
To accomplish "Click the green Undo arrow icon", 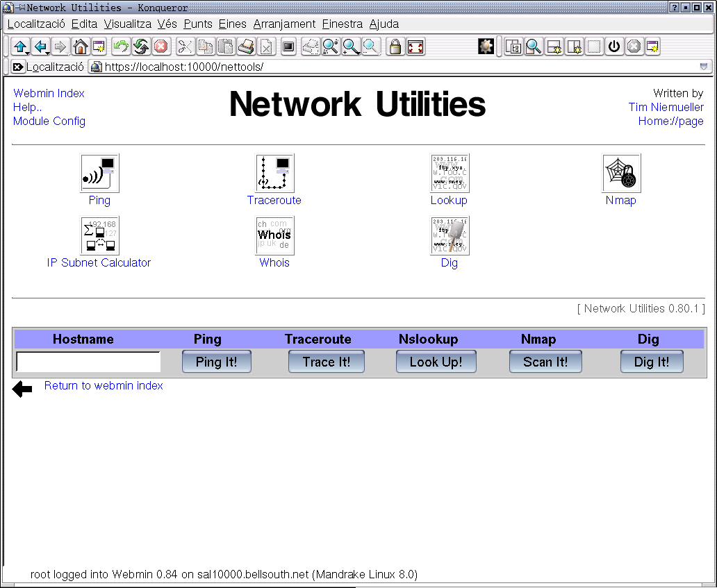I will [121, 47].
